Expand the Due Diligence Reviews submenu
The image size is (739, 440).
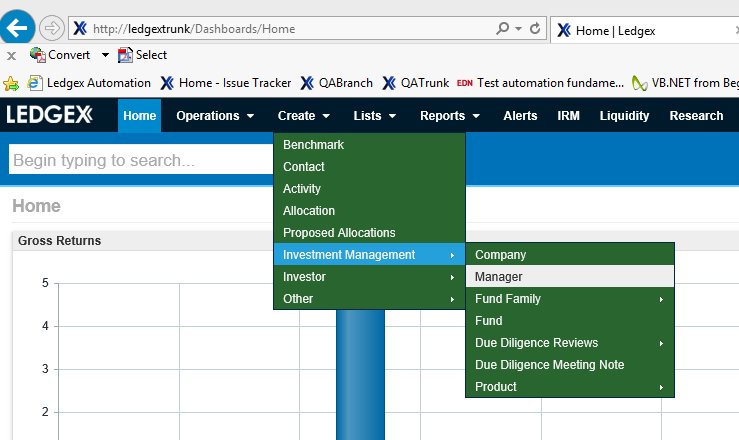click(570, 342)
